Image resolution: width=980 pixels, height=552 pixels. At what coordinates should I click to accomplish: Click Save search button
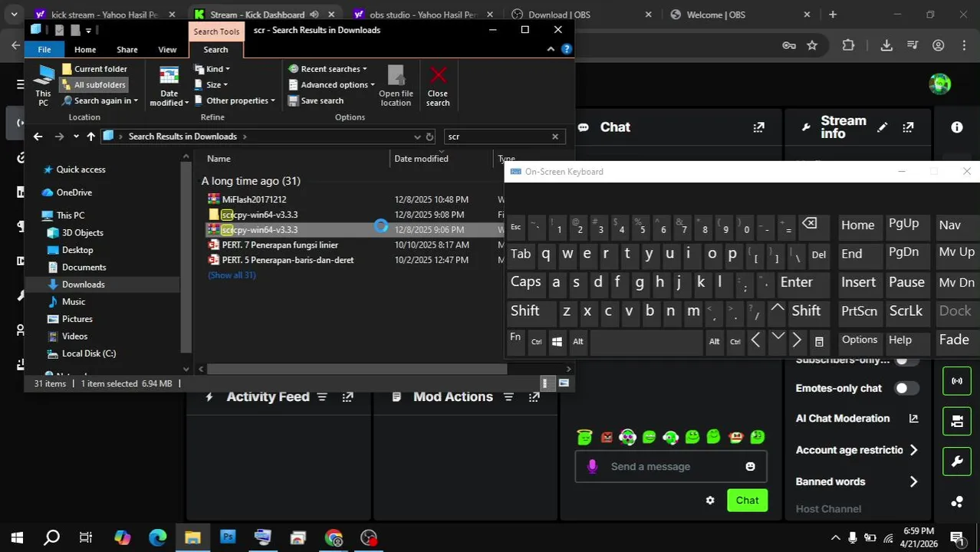316,100
